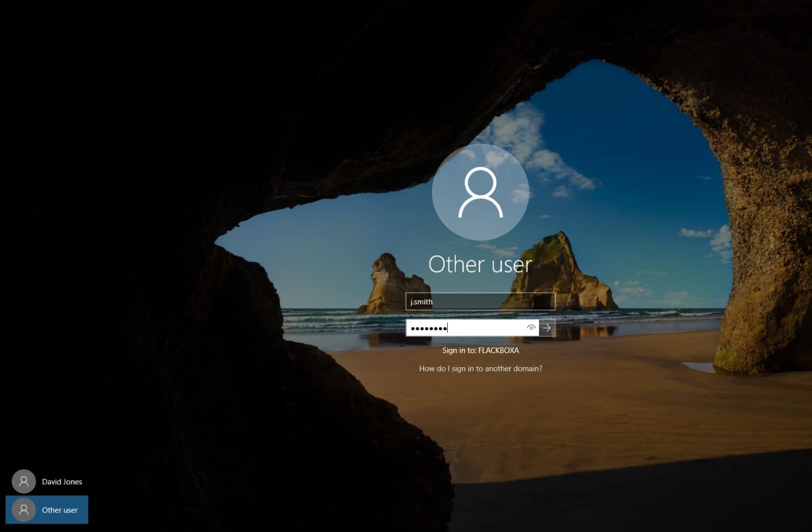Submit sign-in with the arrow button
The width and height of the screenshot is (812, 532).
[547, 328]
